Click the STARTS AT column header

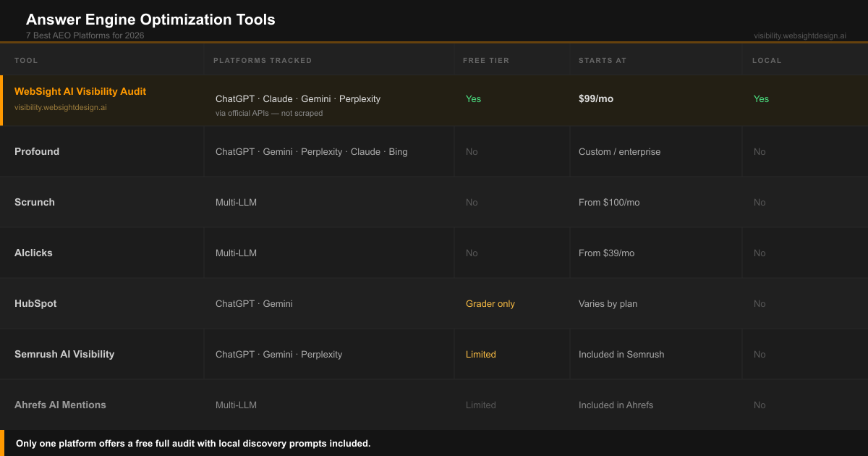(603, 60)
